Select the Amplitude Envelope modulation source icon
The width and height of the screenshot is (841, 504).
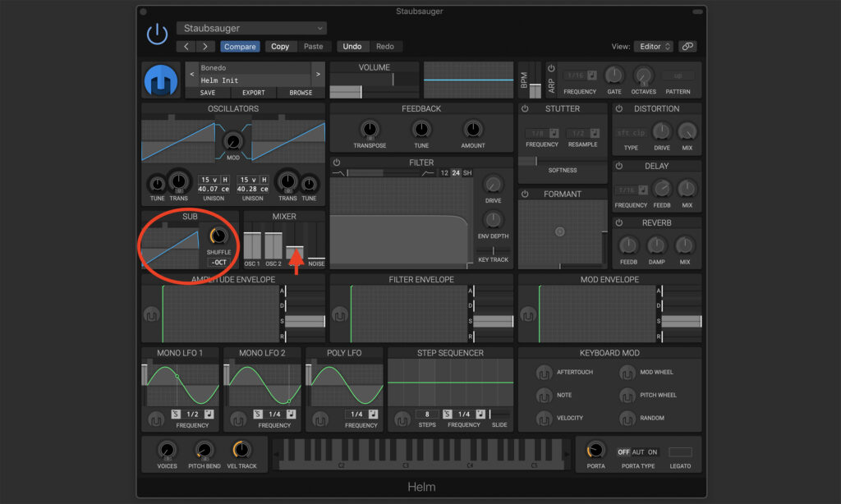click(151, 314)
